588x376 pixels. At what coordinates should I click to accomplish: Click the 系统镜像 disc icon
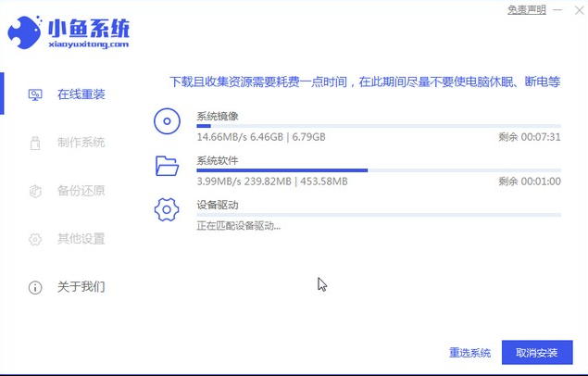coord(167,121)
